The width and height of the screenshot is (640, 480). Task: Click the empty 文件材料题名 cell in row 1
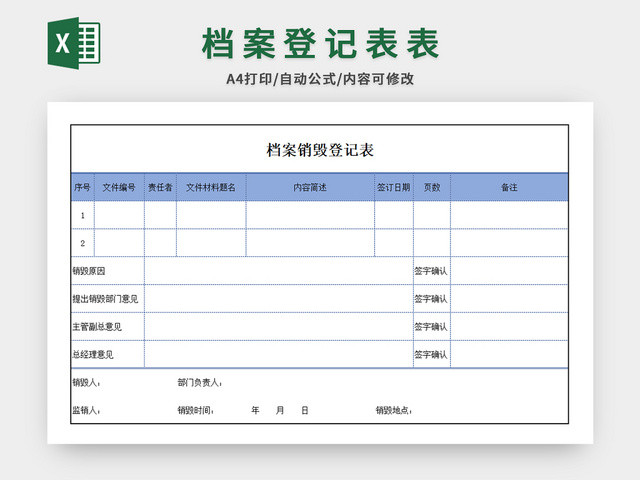(x=211, y=215)
